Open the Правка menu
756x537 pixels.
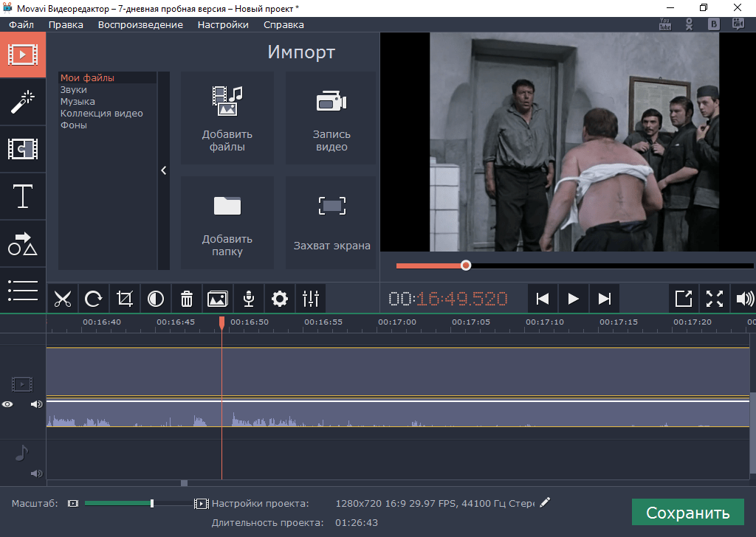(x=66, y=24)
